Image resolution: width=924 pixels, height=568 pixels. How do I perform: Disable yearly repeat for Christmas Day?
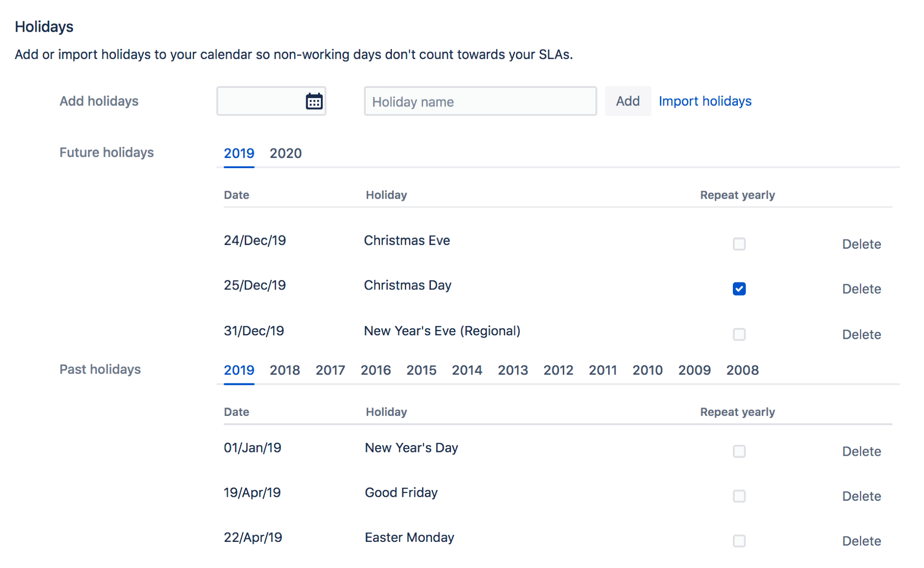(738, 289)
